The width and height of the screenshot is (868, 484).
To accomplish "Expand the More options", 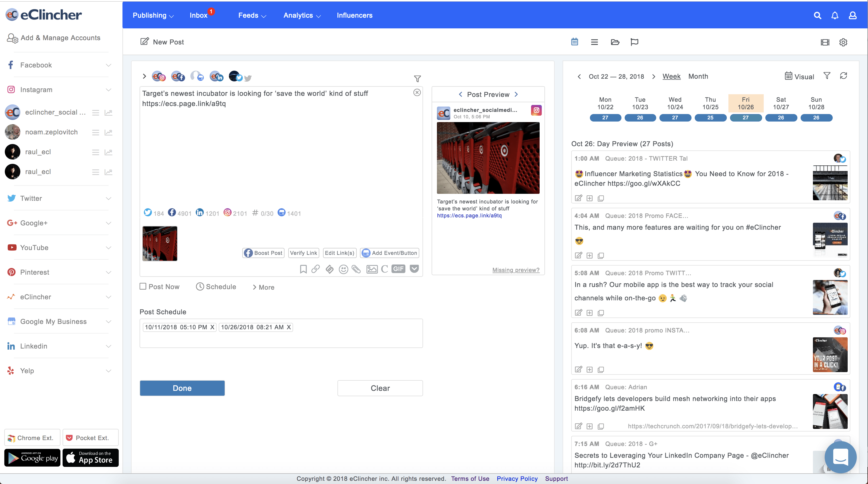I will tap(263, 287).
